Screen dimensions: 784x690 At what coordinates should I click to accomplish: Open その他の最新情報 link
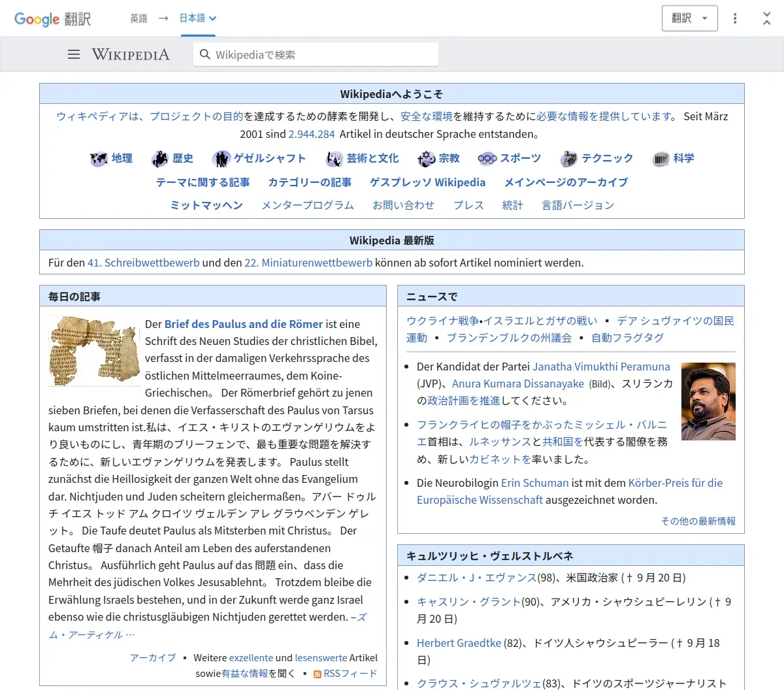click(698, 521)
